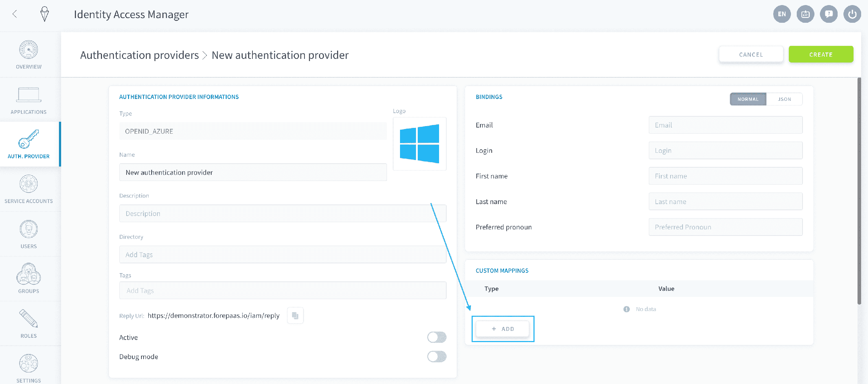The width and height of the screenshot is (868, 384).
Task: Click the Email binding input field
Action: point(726,125)
